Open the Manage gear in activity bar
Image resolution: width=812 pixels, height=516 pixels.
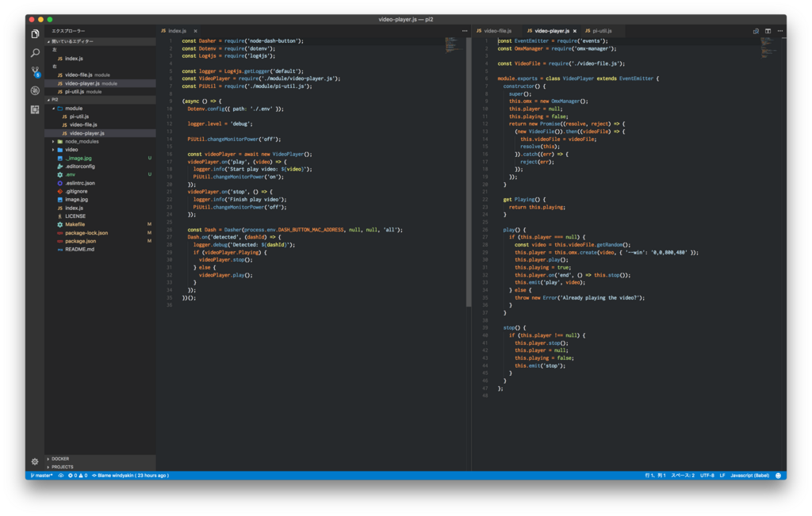35,461
